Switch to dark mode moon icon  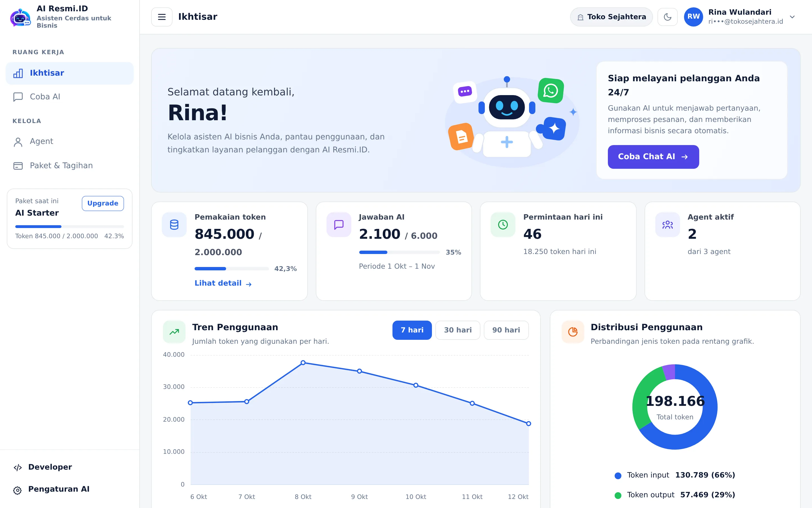point(667,17)
